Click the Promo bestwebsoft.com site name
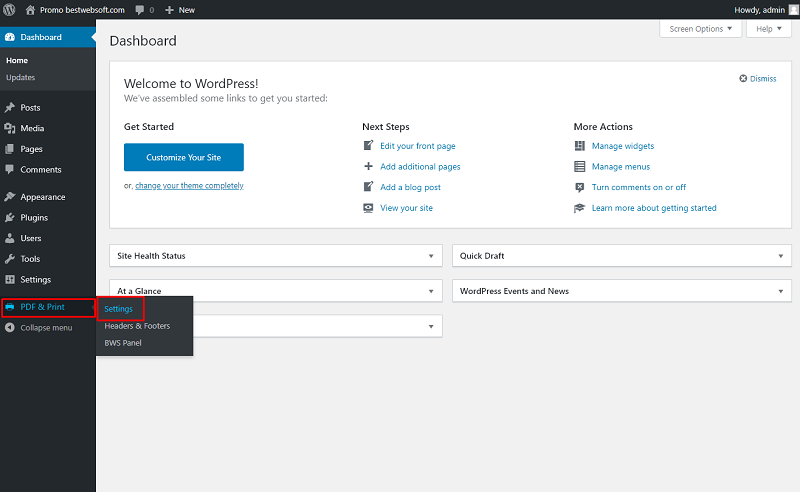The height and width of the screenshot is (492, 800). (x=82, y=10)
